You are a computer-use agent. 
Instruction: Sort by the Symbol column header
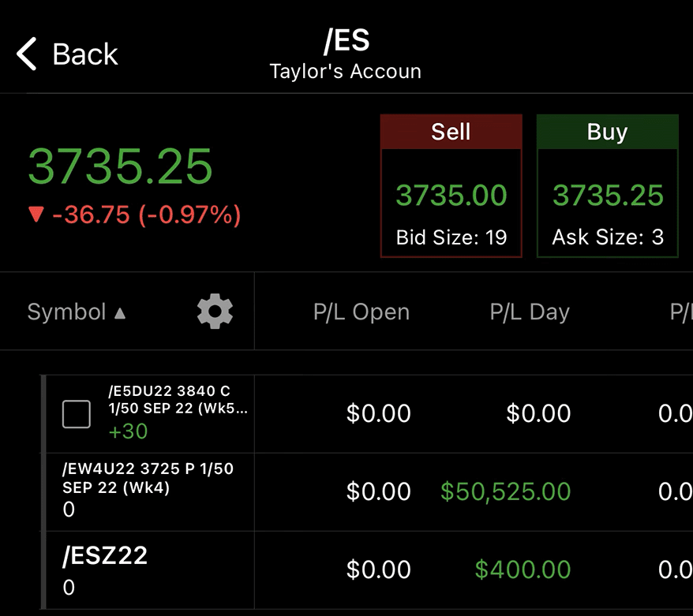coord(66,312)
